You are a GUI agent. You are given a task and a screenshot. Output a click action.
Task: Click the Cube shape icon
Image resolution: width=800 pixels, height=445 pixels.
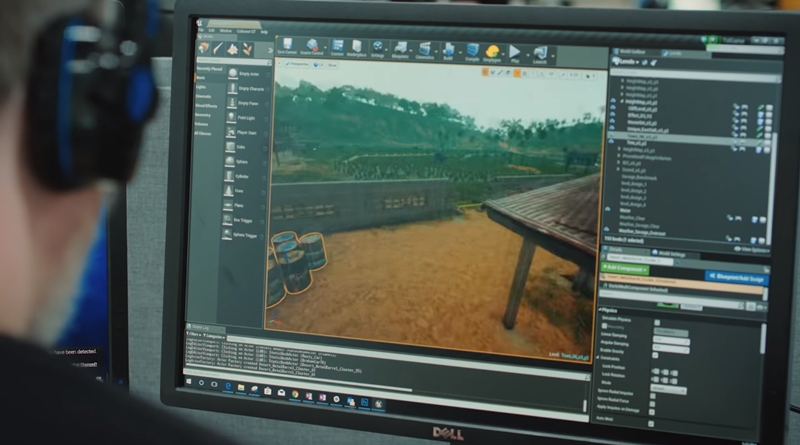[230, 147]
